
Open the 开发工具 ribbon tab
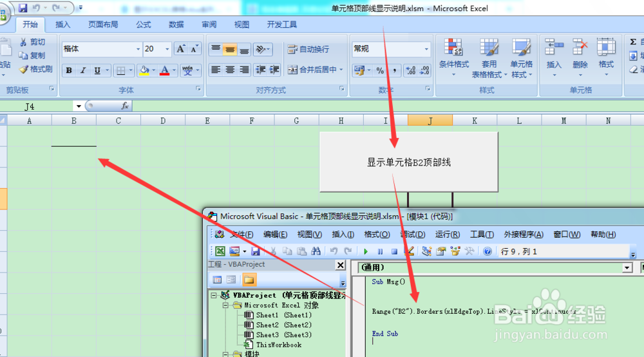282,24
